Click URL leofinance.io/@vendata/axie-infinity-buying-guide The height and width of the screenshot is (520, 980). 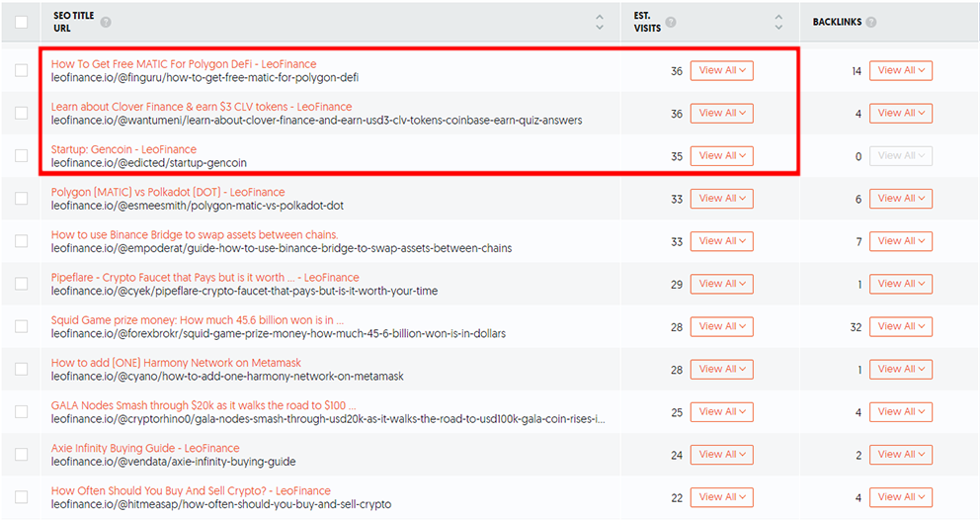point(173,462)
